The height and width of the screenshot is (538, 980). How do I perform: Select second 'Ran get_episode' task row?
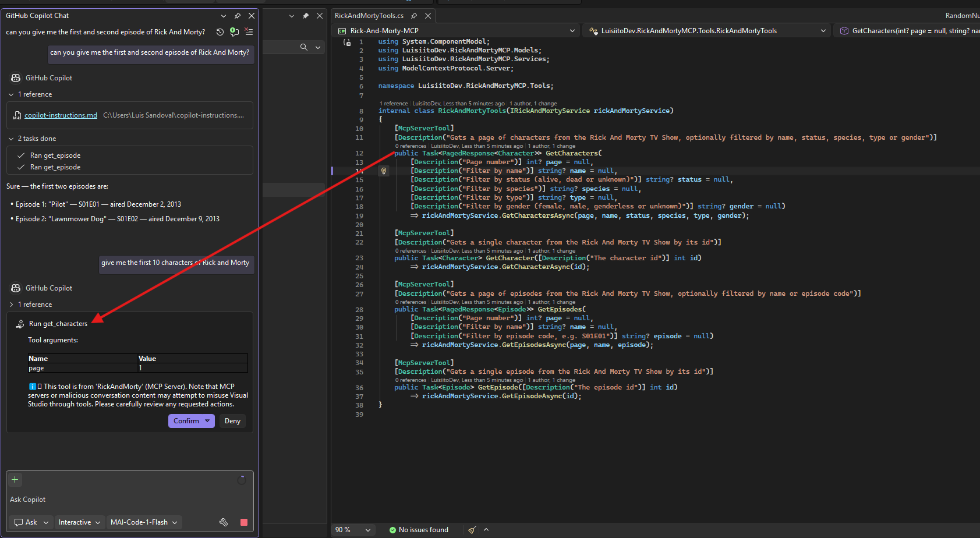[x=55, y=167]
